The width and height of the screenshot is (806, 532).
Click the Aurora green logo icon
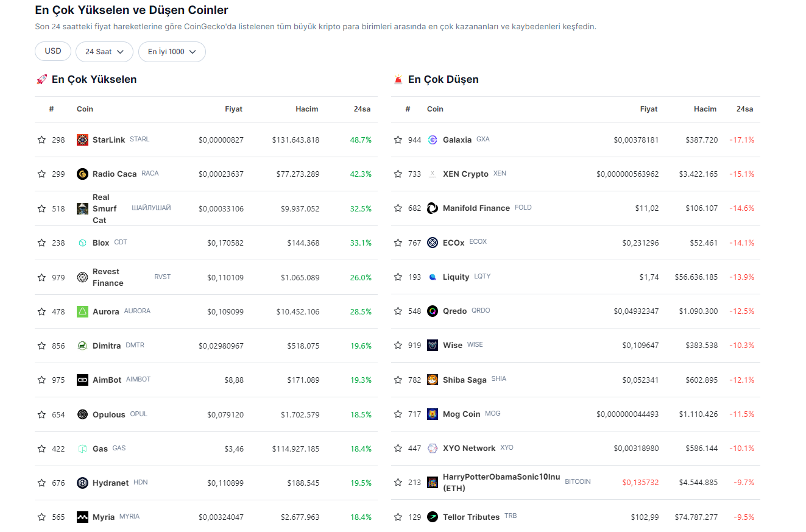82,312
